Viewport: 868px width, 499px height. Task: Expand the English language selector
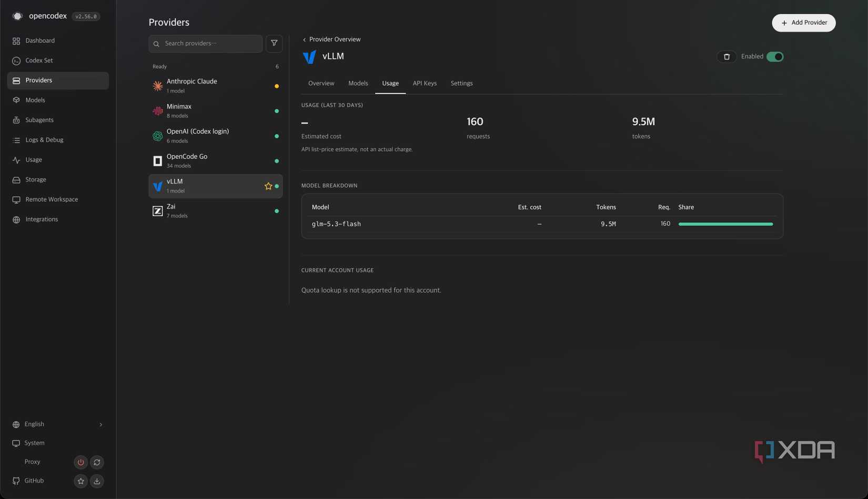(58, 424)
